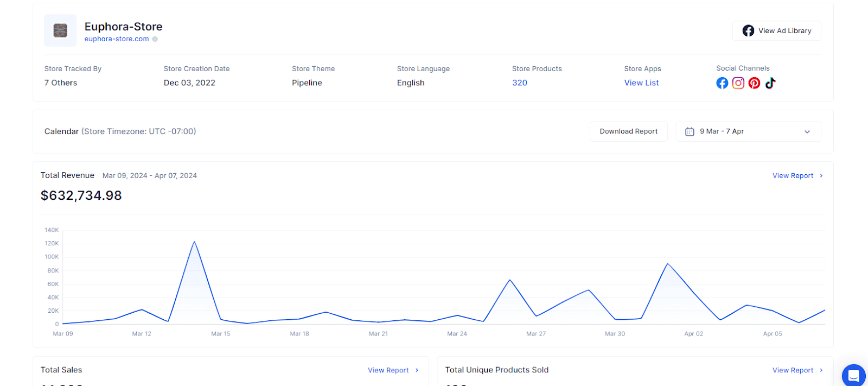Expand the 9 Mar - 7 Apr date dropdown
This screenshot has width=868, height=386.
coord(748,131)
